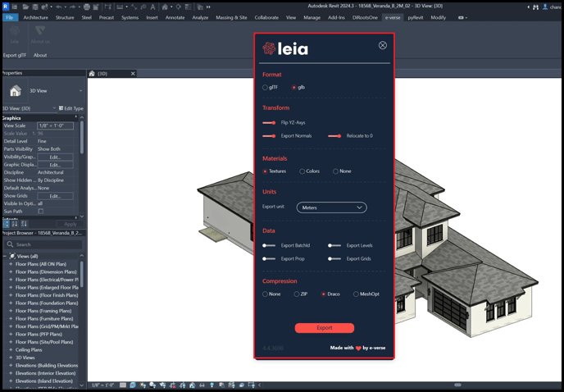The height and width of the screenshot is (392, 564).
Task: Enable the Export Grids switch
Action: 334,259
